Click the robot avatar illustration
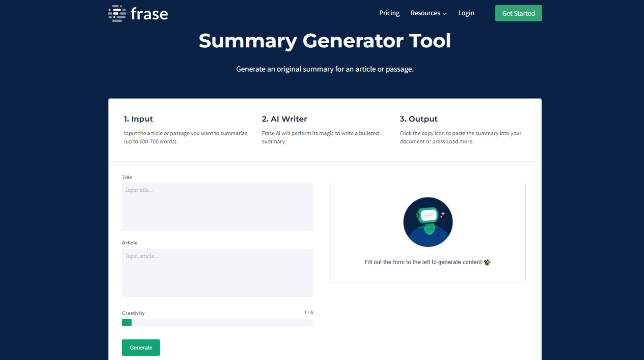The height and width of the screenshot is (360, 644). point(428,222)
